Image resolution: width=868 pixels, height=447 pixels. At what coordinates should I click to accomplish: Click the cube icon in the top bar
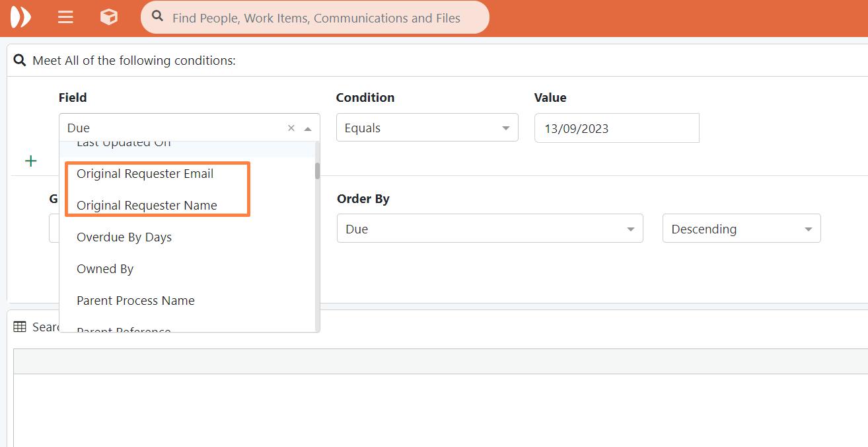click(109, 17)
